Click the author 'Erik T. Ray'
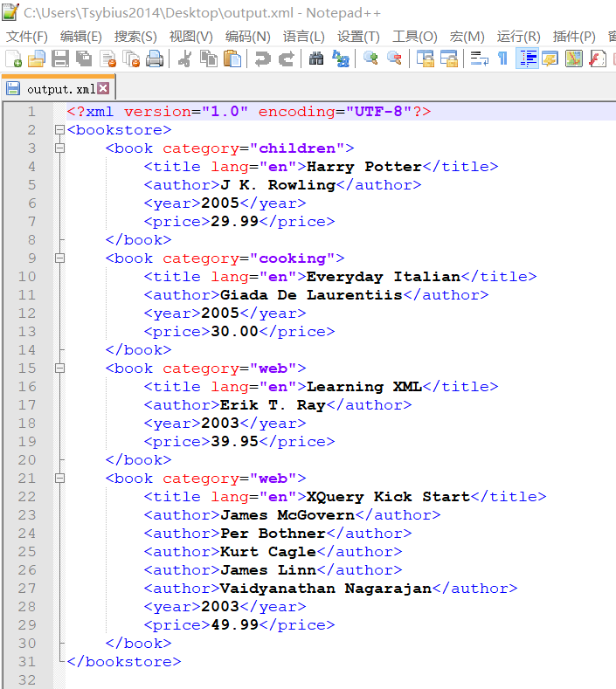 pyautogui.click(x=273, y=405)
